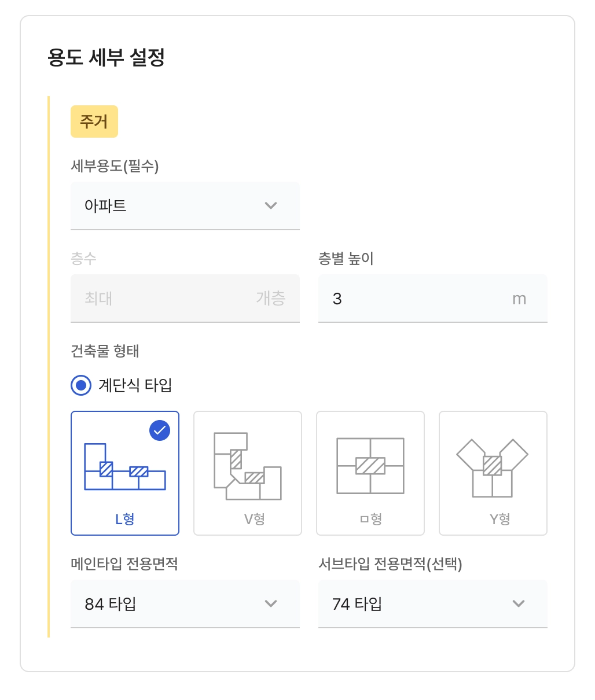
Task: Click the disabled 층수 최대 input field
Action: point(185,299)
